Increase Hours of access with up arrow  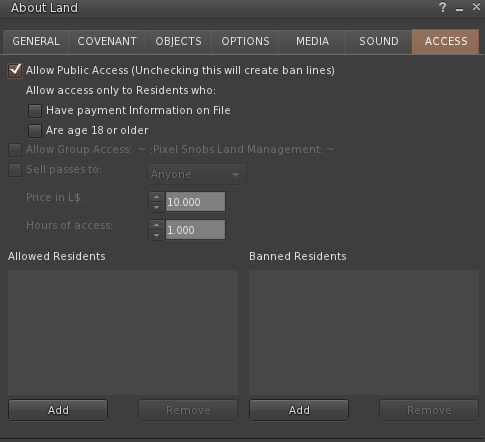[156, 225]
